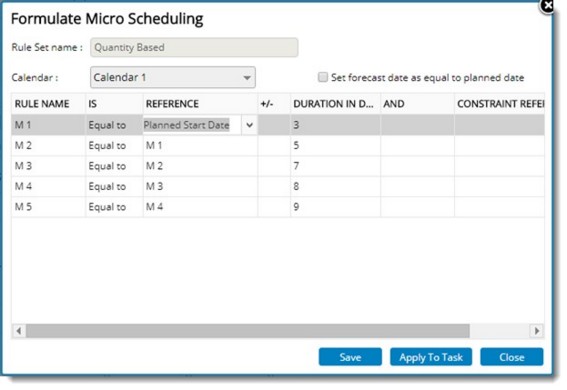Select the M 2 Equal to cell
The width and height of the screenshot is (567, 390).
click(114, 146)
